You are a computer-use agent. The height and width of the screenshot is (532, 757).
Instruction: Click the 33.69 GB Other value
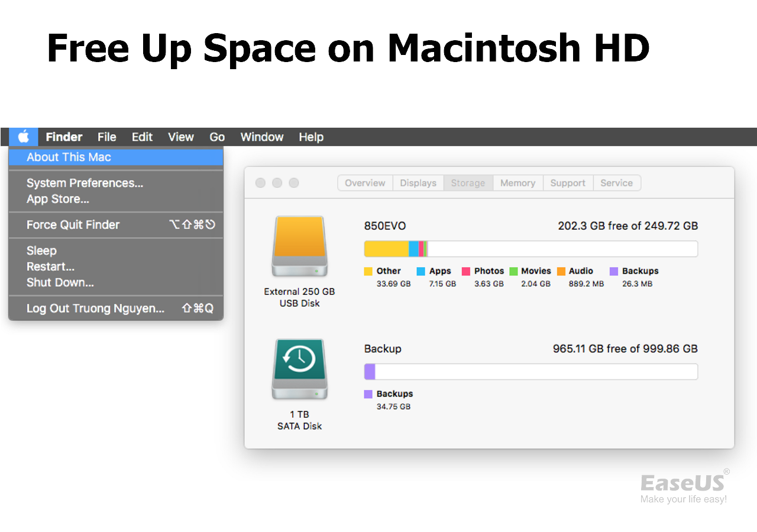pyautogui.click(x=393, y=284)
